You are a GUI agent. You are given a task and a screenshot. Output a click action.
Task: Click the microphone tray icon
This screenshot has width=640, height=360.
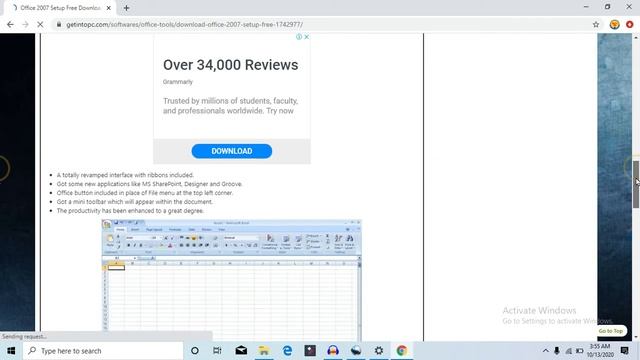[x=557, y=351]
